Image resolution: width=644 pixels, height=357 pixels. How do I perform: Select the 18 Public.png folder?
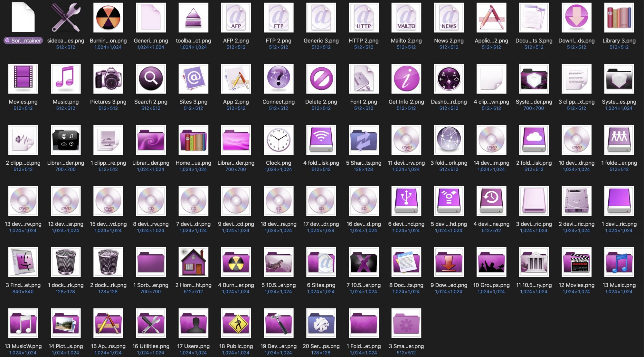(x=236, y=323)
